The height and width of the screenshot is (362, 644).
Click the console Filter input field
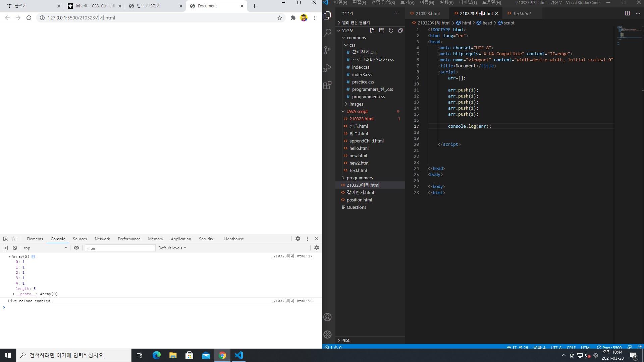[120, 248]
